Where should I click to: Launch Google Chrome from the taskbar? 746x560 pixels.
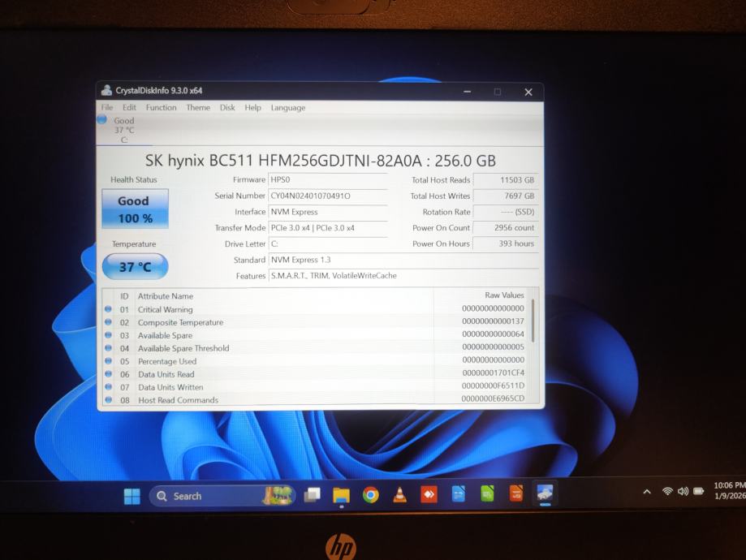coord(371,495)
